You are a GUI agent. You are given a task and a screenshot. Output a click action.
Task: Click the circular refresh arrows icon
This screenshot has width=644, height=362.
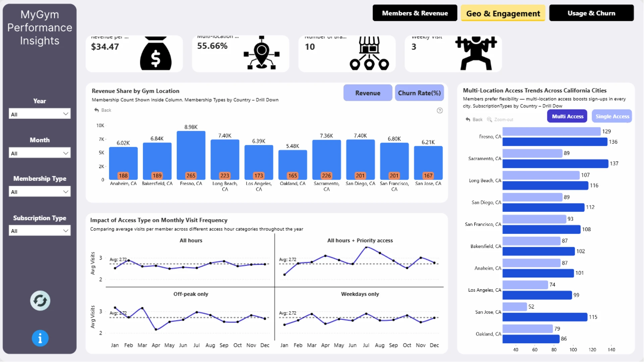point(40,301)
